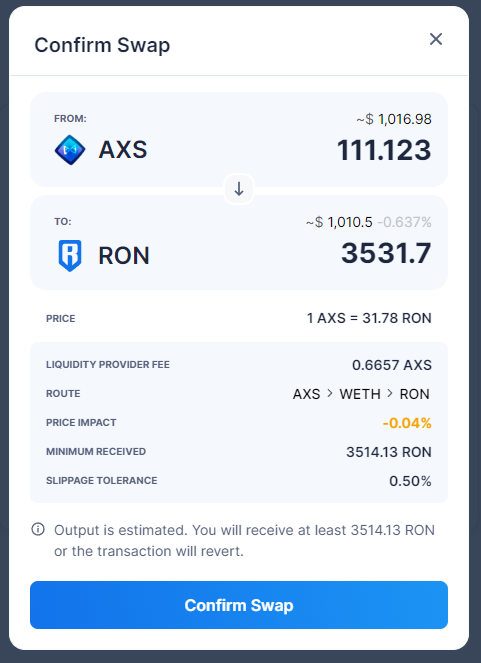Click the Liquidity Provider Fee label
This screenshot has height=663, width=481.
pos(108,364)
